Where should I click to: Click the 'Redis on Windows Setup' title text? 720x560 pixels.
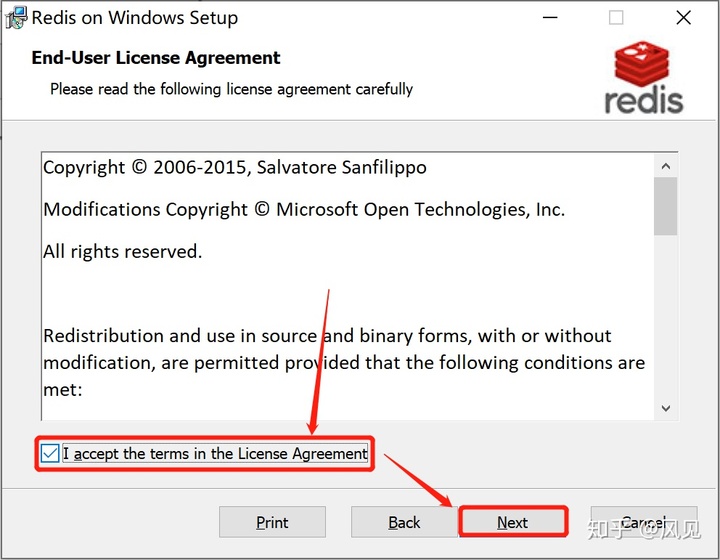tap(135, 18)
